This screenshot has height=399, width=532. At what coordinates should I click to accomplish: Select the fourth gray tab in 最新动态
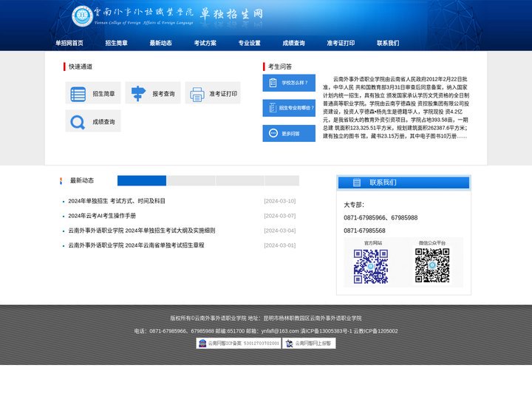pos(282,180)
